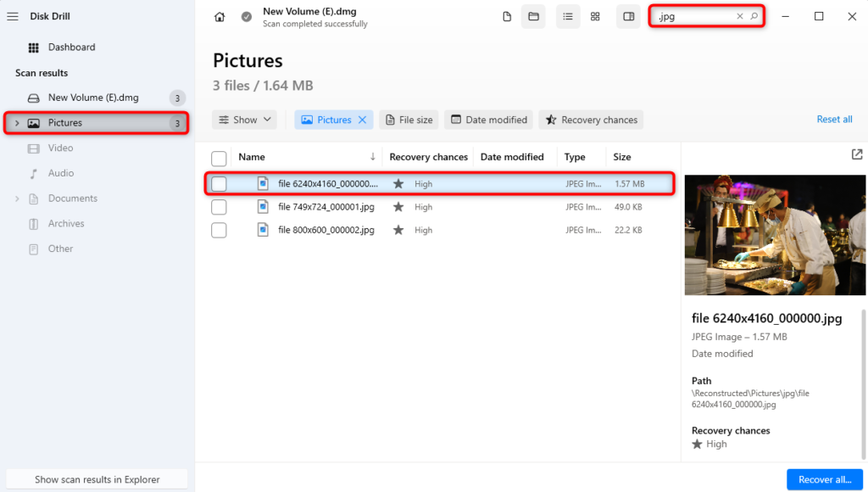Click Show scan results in Explorer
The image size is (868, 492).
[x=96, y=478]
